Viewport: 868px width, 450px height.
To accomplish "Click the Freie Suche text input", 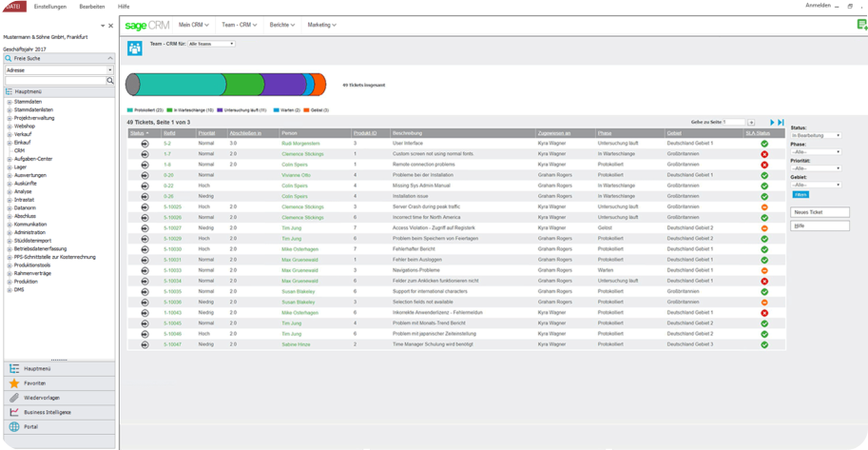I will point(55,81).
